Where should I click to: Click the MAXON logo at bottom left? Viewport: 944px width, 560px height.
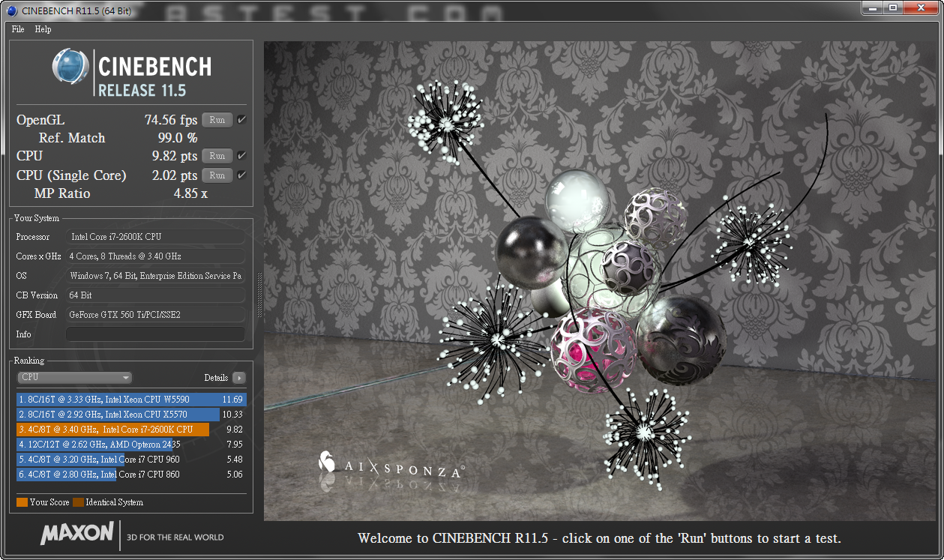point(76,534)
